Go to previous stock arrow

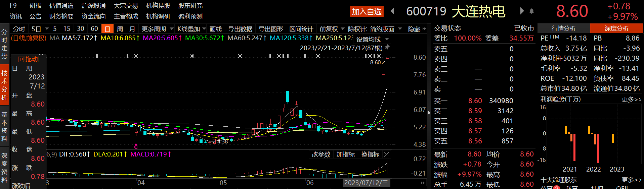pos(392,11)
